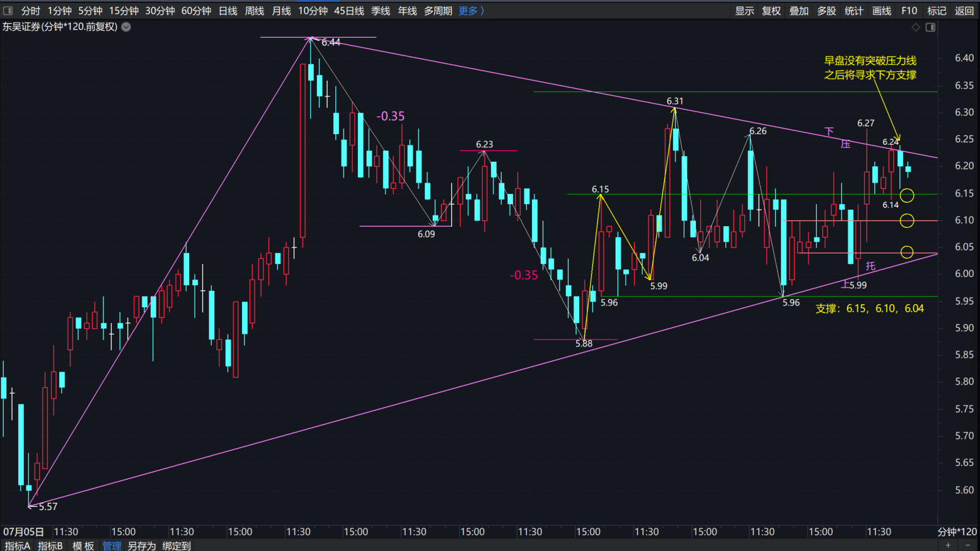The height and width of the screenshot is (551, 980).
Task: Select the 45日线 period
Action: [349, 11]
